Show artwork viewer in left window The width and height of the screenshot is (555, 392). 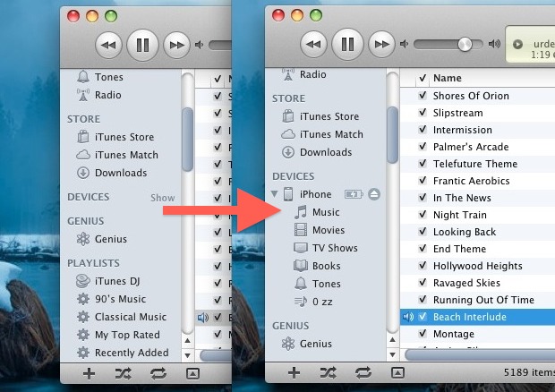192,373
